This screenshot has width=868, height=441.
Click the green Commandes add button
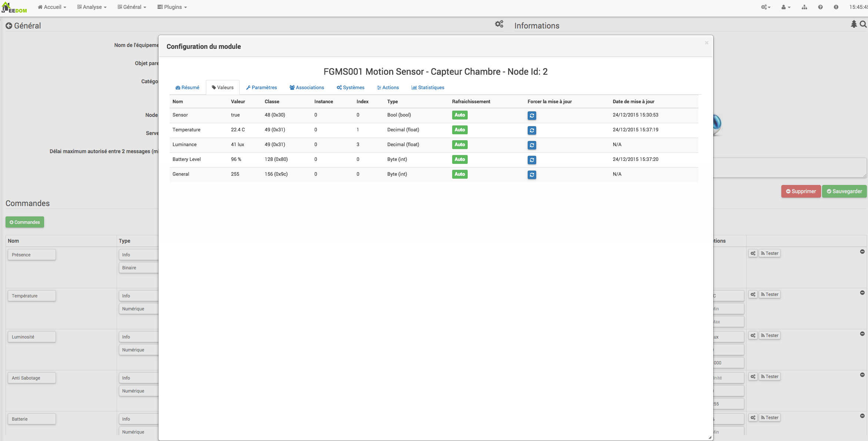tap(25, 222)
